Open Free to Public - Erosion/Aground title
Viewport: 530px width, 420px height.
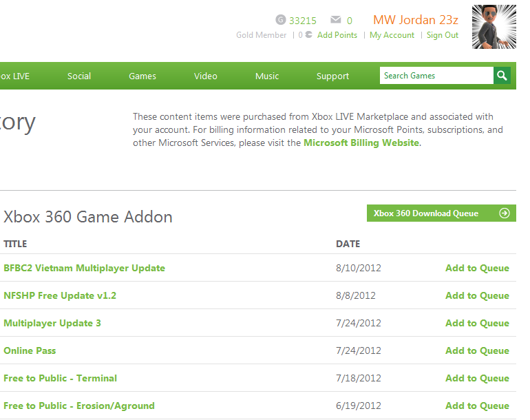pos(79,406)
